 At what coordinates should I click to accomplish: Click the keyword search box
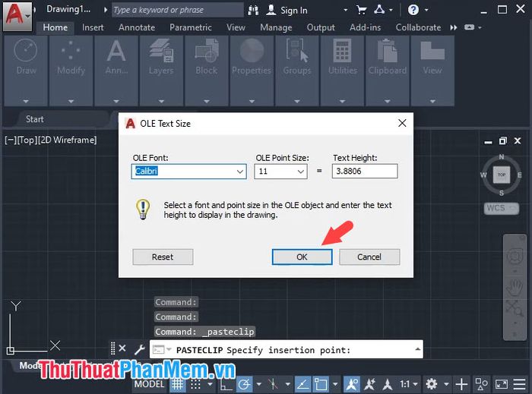click(x=177, y=10)
